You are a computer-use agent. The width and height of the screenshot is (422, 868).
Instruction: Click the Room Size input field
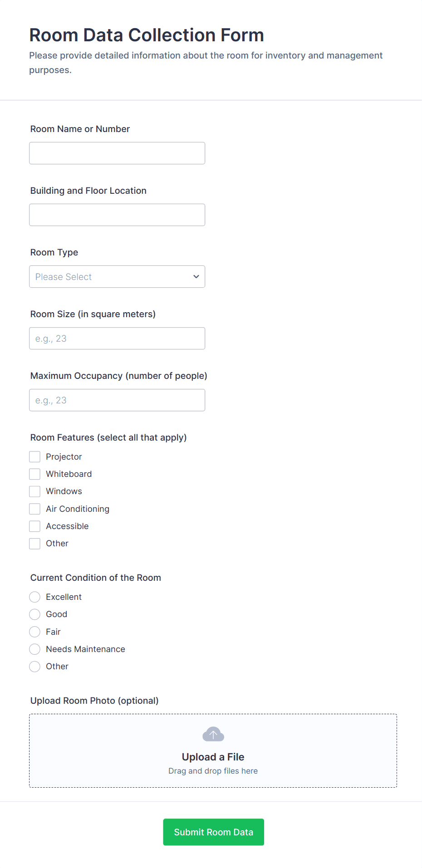click(117, 338)
